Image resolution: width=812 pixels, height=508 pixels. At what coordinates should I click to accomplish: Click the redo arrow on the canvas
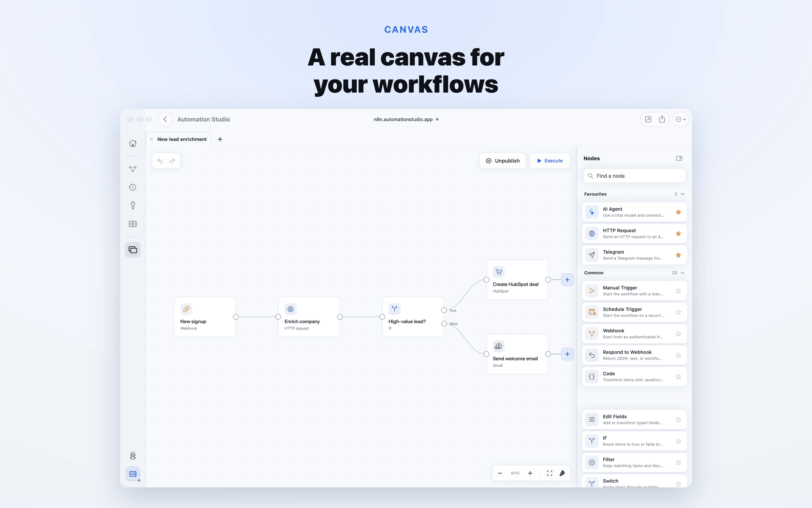point(173,161)
